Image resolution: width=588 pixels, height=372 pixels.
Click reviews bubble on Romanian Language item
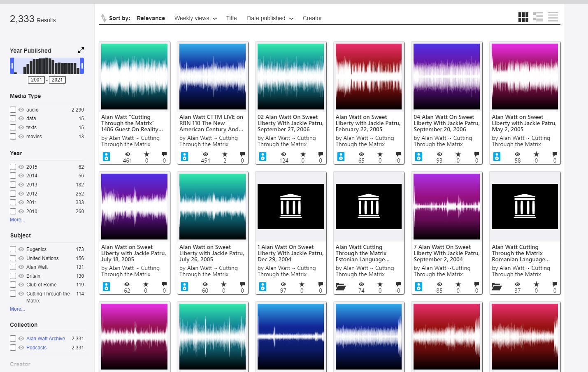(555, 284)
